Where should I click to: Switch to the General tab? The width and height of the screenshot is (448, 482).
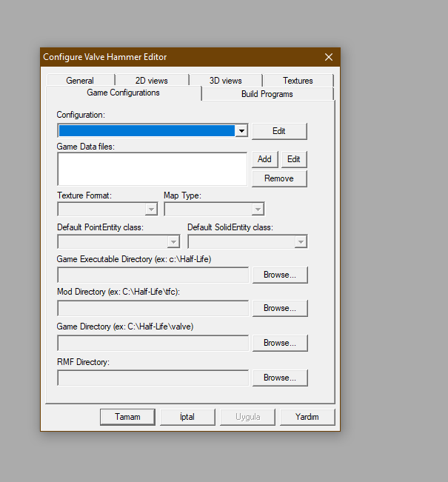pyautogui.click(x=81, y=80)
